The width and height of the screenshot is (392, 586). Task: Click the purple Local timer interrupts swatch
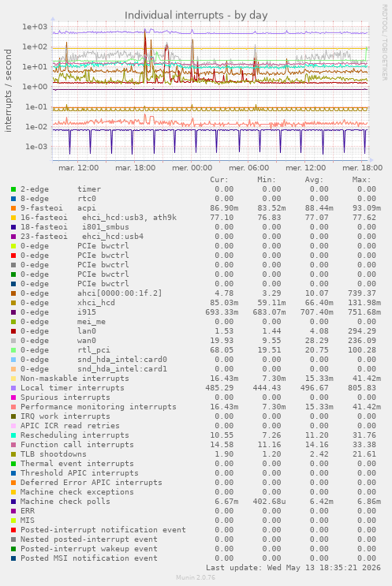click(13, 388)
